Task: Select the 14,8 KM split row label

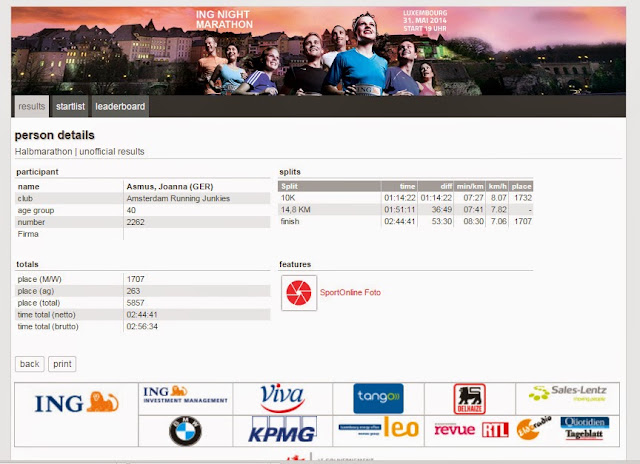Action: point(296,210)
